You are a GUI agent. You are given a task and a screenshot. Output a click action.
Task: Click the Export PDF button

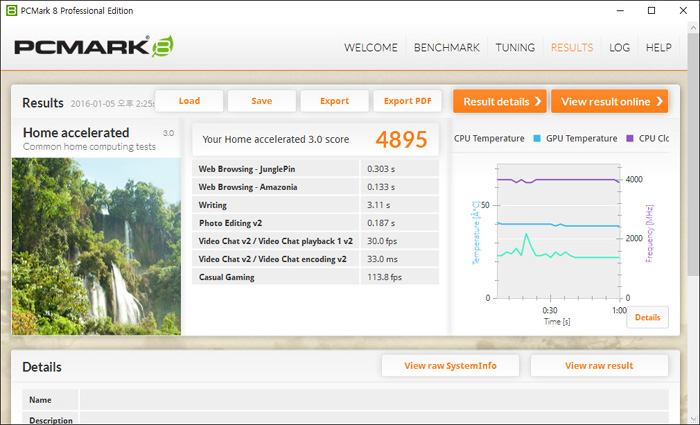pos(407,101)
